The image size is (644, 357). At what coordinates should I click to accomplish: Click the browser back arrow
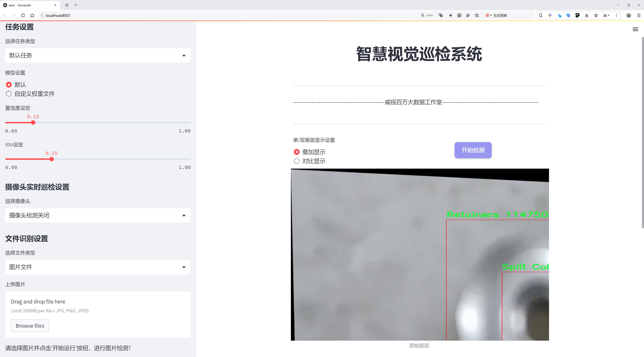[x=5, y=15]
